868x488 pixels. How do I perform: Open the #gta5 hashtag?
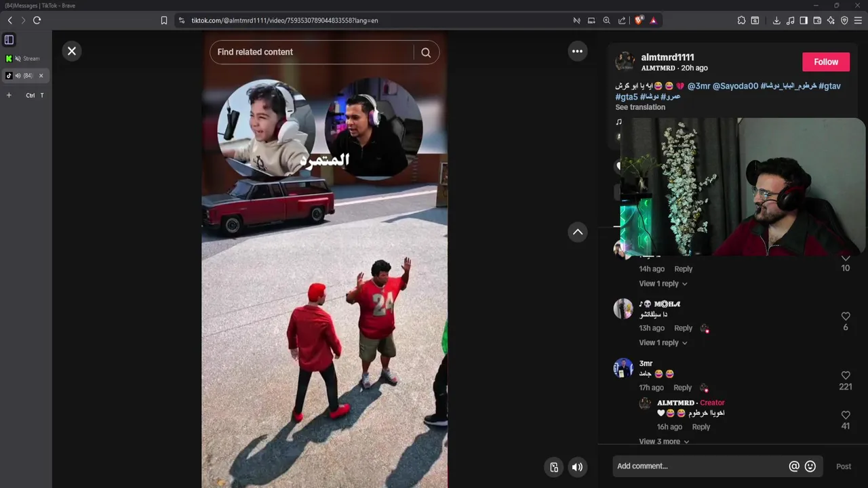(x=627, y=97)
